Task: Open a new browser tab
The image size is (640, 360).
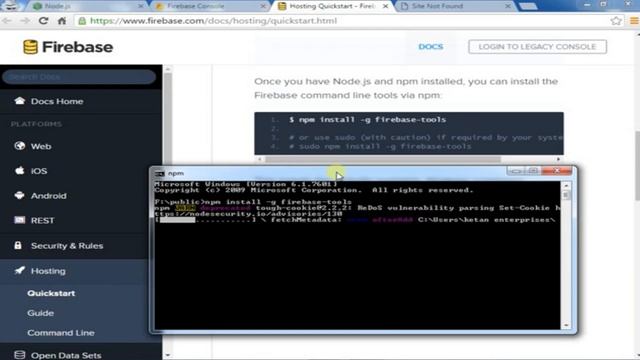Action: pyautogui.click(x=528, y=6)
